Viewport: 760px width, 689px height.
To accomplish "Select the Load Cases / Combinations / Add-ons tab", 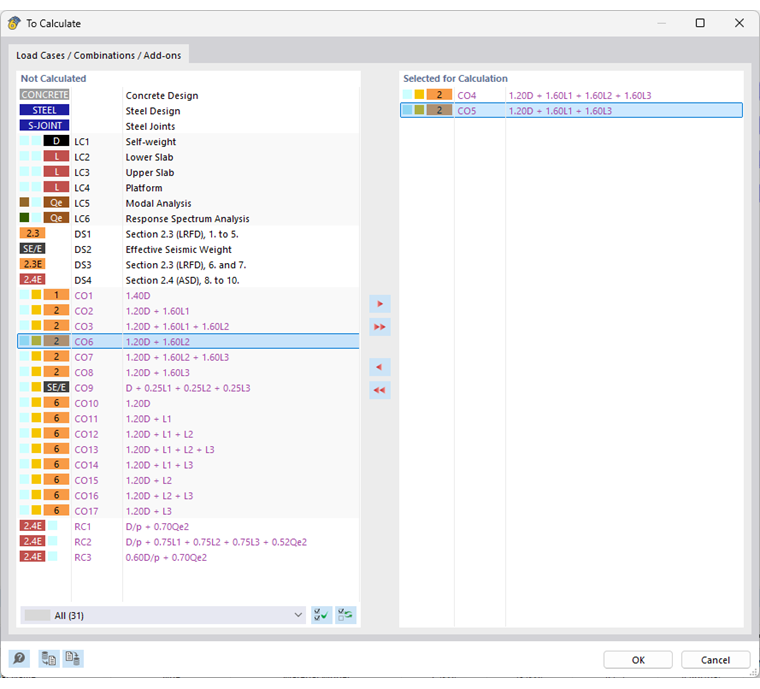I will (98, 55).
